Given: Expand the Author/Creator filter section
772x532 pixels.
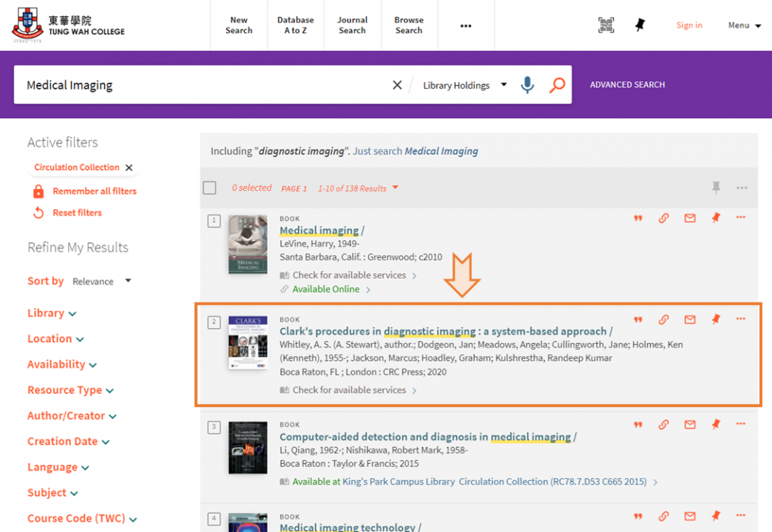Looking at the screenshot, I should (x=72, y=415).
